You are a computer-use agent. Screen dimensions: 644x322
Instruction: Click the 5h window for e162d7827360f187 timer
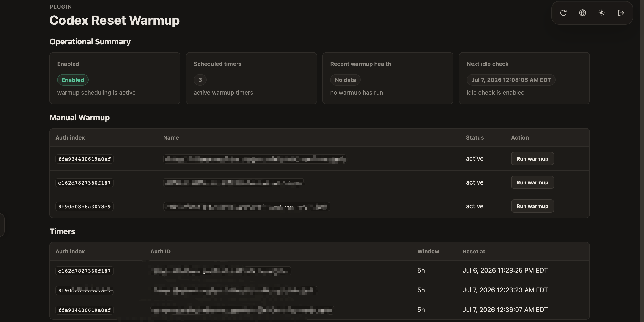[421, 270]
